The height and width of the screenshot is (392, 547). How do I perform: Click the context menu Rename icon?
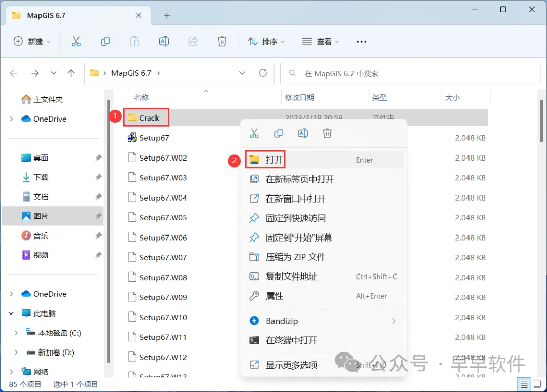pyautogui.click(x=302, y=133)
